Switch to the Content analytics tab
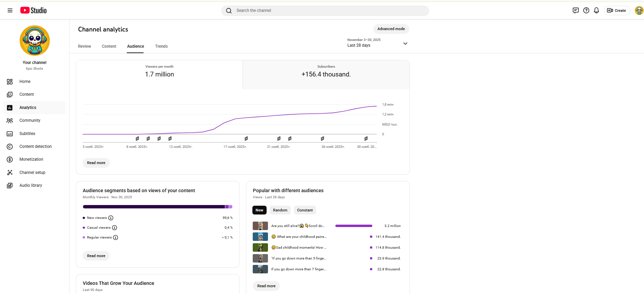644x294 pixels. 109,46
